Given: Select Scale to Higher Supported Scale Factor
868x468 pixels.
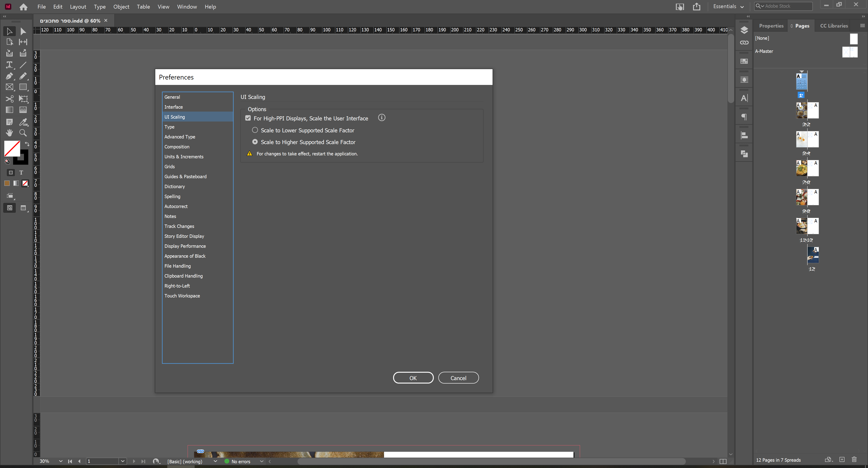Looking at the screenshot, I should [x=255, y=142].
